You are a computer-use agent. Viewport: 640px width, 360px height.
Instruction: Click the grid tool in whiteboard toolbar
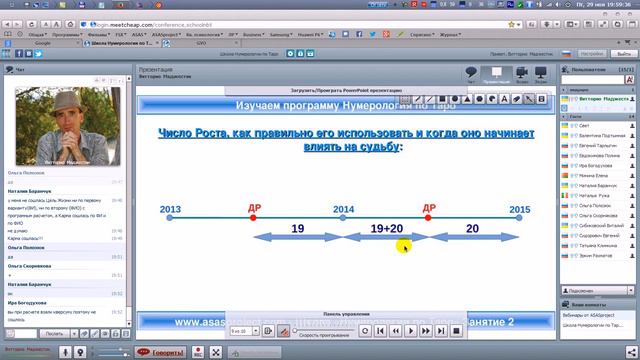(404, 99)
